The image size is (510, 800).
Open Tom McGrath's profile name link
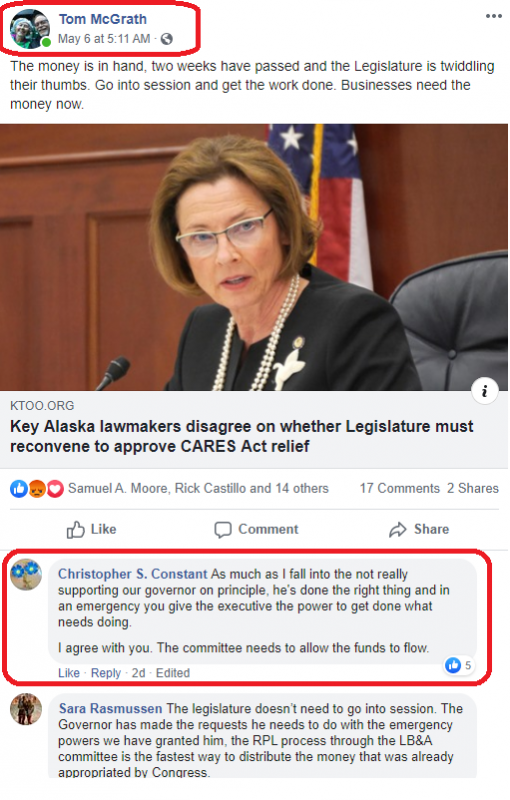(x=103, y=19)
